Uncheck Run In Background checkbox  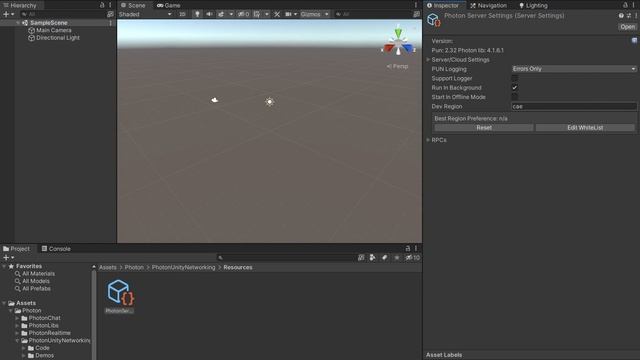point(515,87)
